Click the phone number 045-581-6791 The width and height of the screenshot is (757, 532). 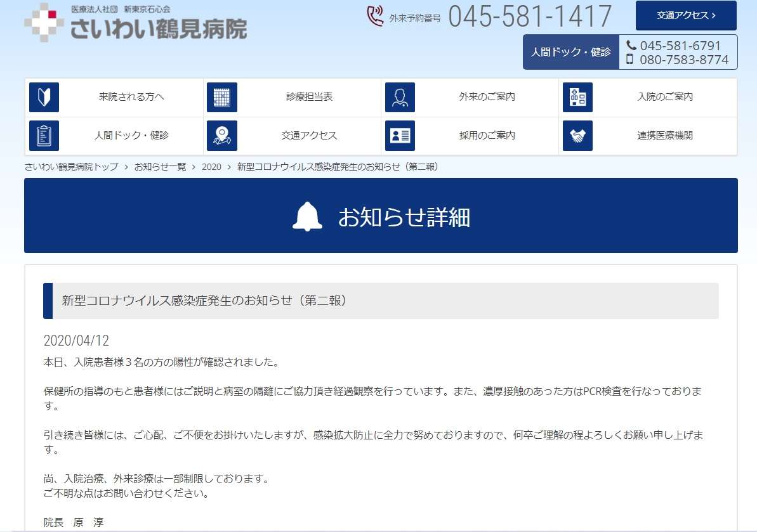676,45
